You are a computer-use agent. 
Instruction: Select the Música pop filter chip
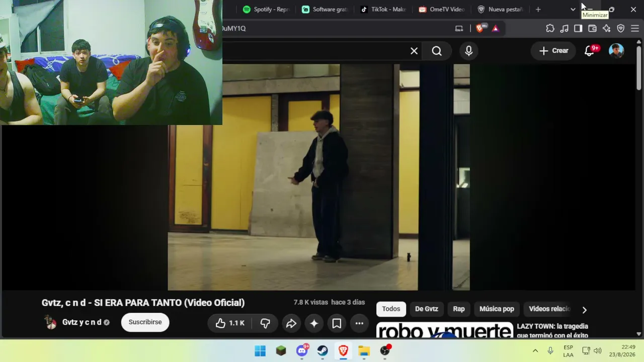point(497,309)
